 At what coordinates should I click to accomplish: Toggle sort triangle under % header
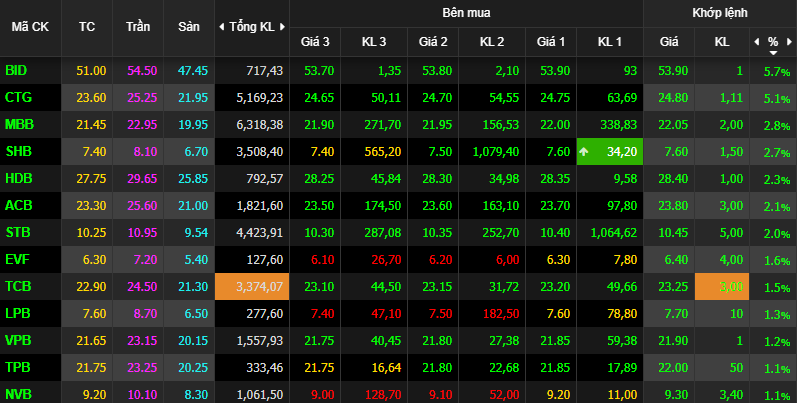(773, 53)
